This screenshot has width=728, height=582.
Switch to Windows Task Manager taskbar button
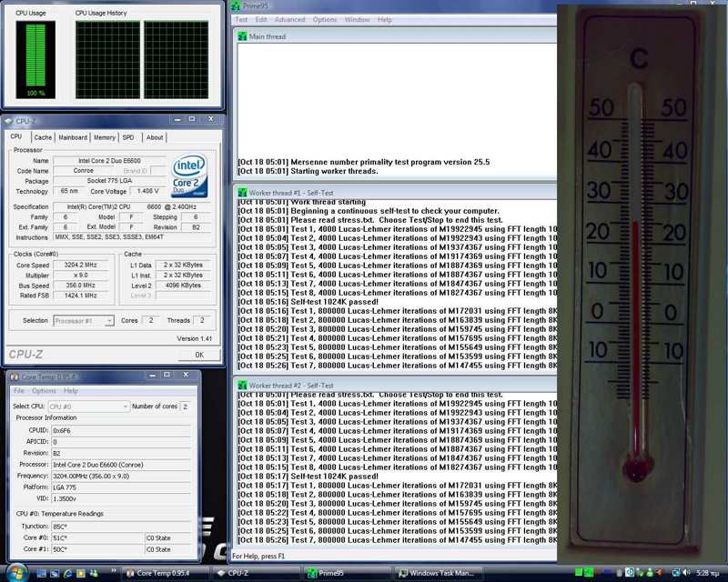click(x=437, y=573)
